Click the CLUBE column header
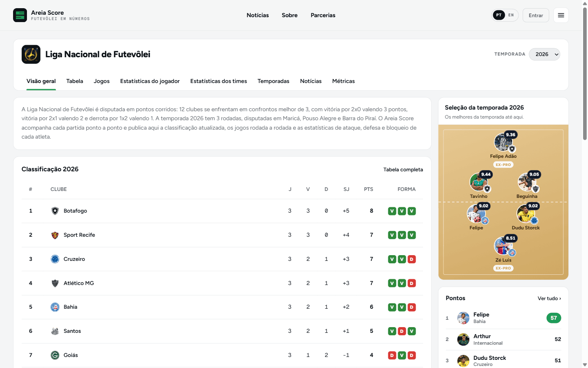The height and width of the screenshot is (368, 588). (59, 189)
